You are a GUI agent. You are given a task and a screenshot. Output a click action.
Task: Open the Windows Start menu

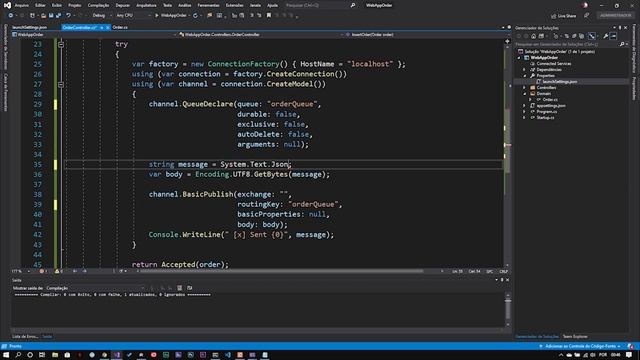point(6,355)
